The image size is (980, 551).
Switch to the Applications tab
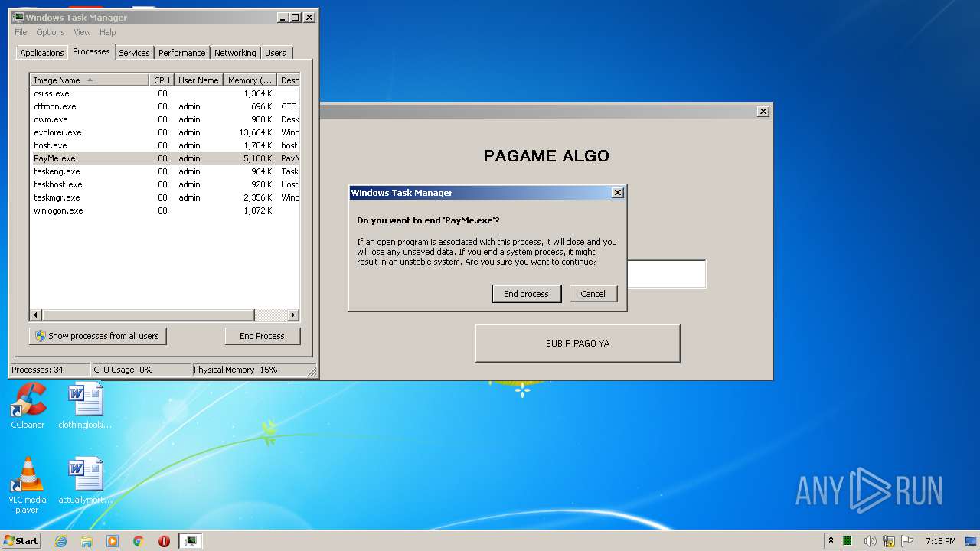[x=41, y=53]
